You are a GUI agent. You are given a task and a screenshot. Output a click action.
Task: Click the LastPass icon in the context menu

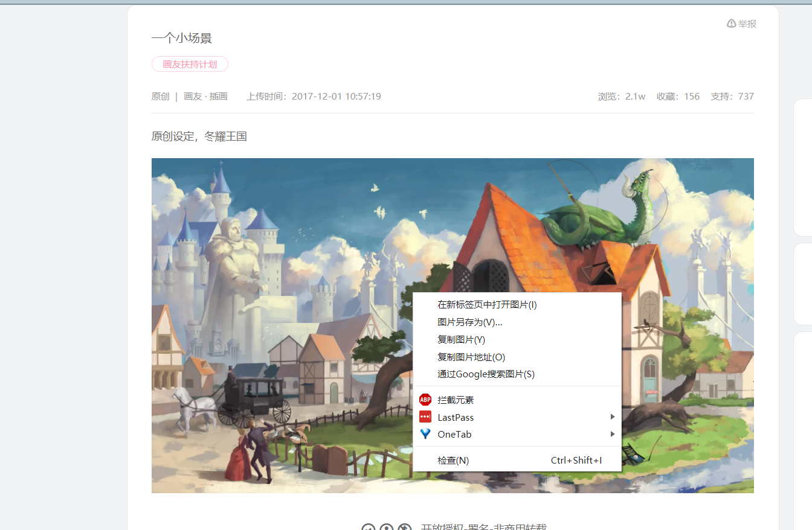tap(425, 417)
